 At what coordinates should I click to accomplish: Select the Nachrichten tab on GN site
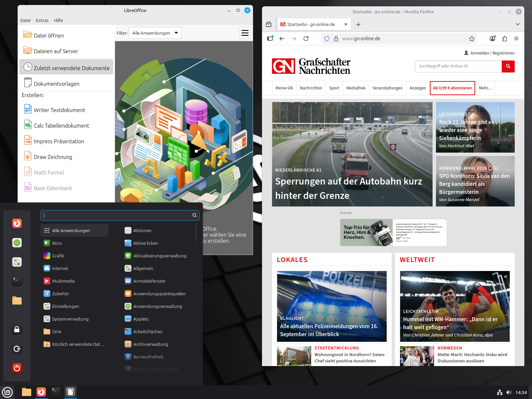311,88
